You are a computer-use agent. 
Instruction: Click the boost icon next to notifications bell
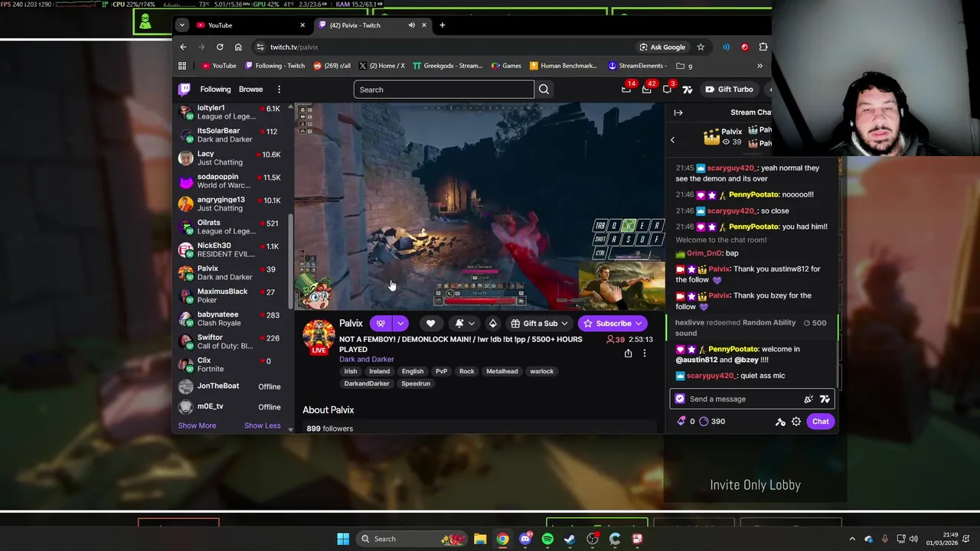coord(492,324)
